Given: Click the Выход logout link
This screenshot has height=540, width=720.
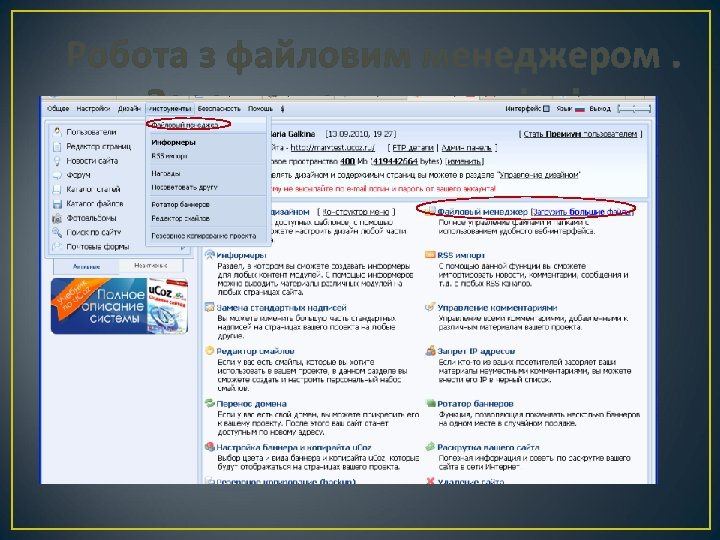Looking at the screenshot, I should coord(600,109).
